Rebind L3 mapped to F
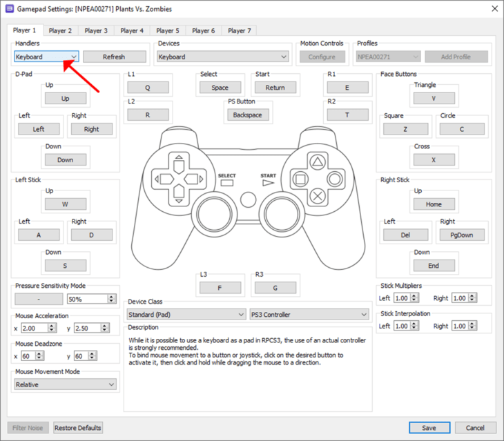504x441 pixels. (x=220, y=288)
